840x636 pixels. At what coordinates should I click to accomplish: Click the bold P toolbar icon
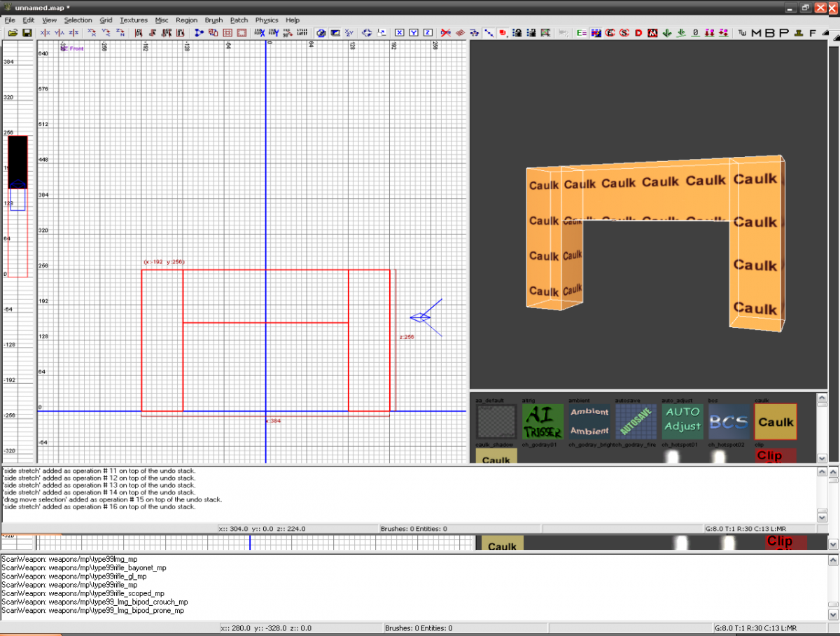784,33
